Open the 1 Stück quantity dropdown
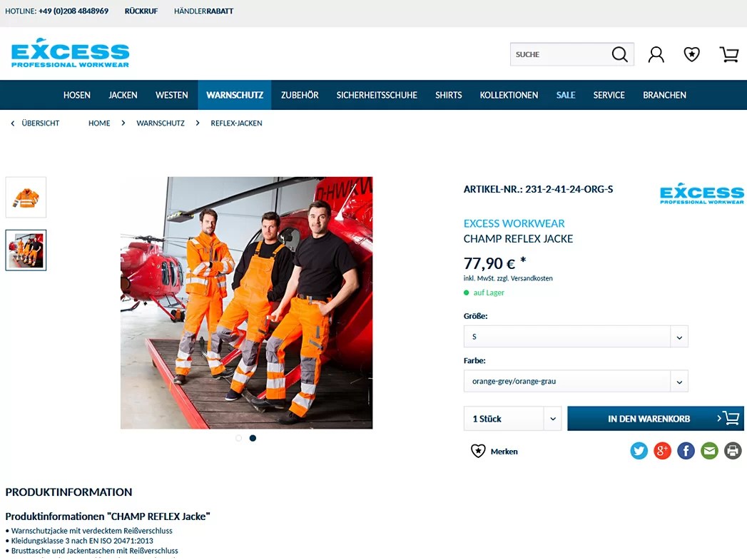This screenshot has height=560, width=747. coord(512,419)
